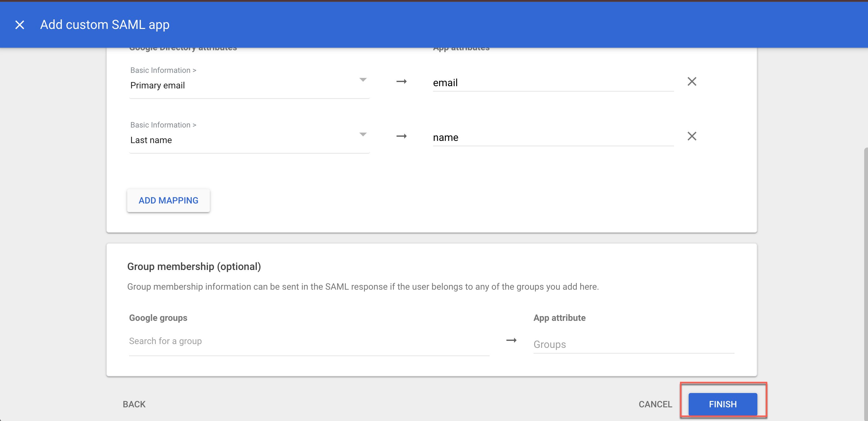Viewport: 868px width, 421px height.
Task: Click the arrow icon beside Last name
Action: coord(401,136)
